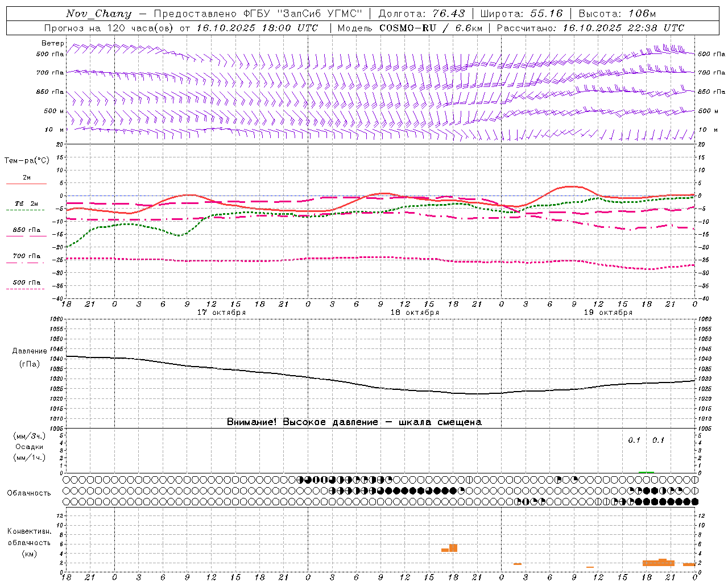Image resolution: width=728 pixels, height=582 pixels.
Task: Click the 19 октября date label
Action: pyautogui.click(x=608, y=312)
